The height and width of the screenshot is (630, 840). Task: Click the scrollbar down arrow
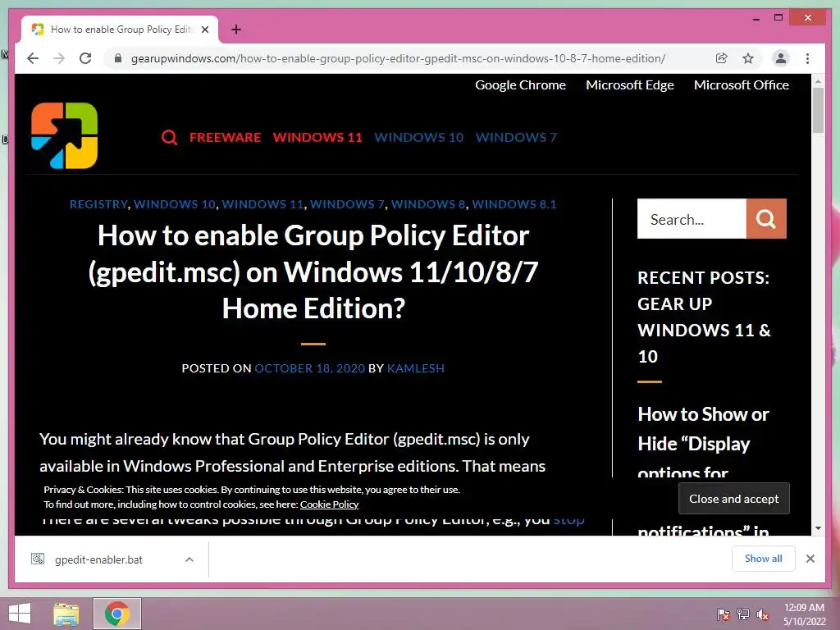tap(818, 528)
